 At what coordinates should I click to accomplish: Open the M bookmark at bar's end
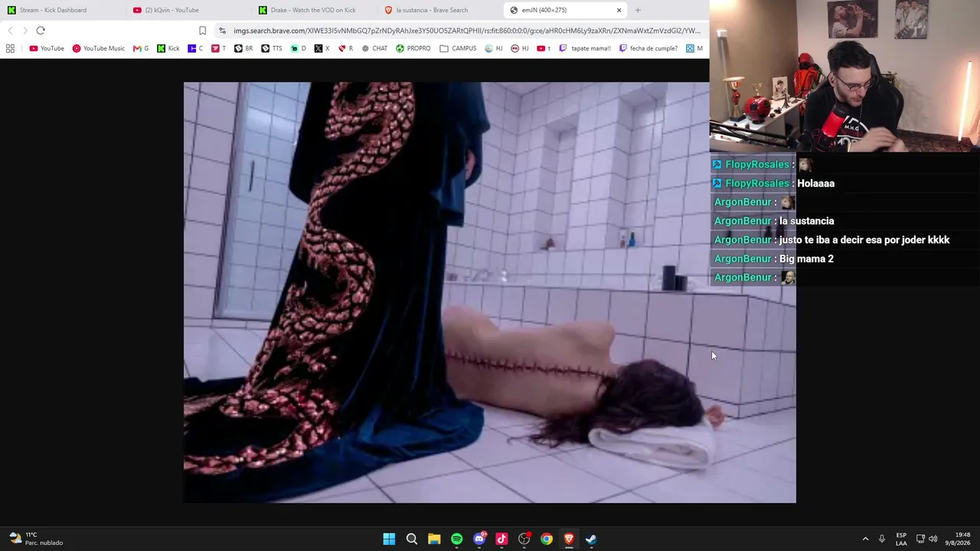(x=694, y=48)
